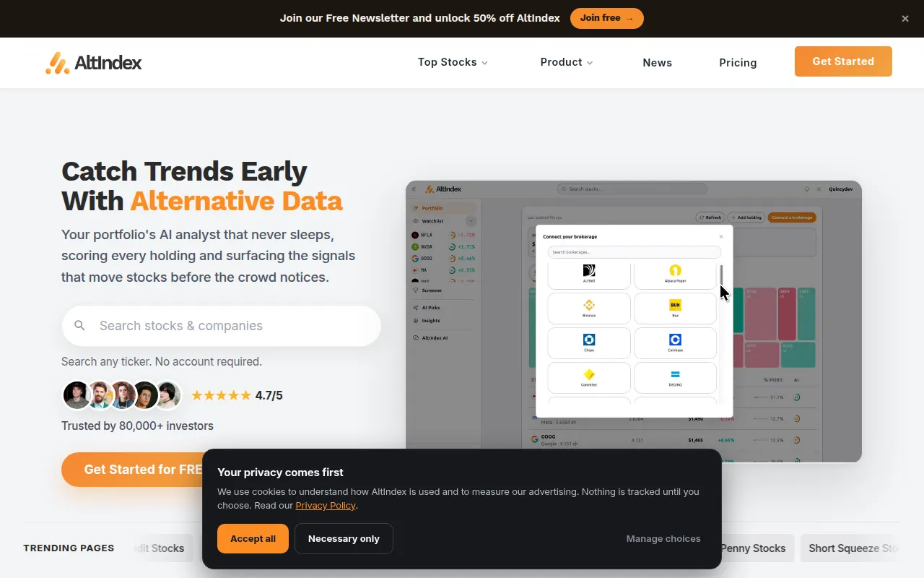The height and width of the screenshot is (578, 924).
Task: Click the Get Started button in the header
Action: (x=843, y=61)
